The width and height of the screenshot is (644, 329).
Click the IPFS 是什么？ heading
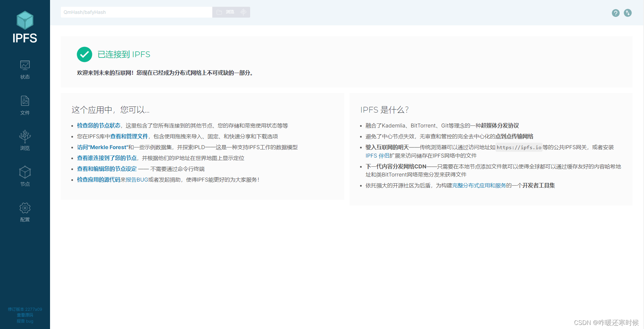[385, 110]
